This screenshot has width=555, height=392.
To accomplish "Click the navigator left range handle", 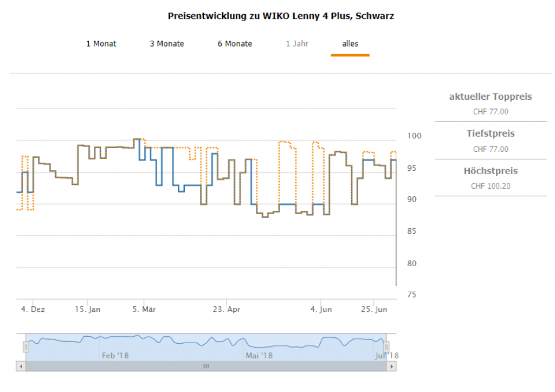I will click(x=26, y=346).
